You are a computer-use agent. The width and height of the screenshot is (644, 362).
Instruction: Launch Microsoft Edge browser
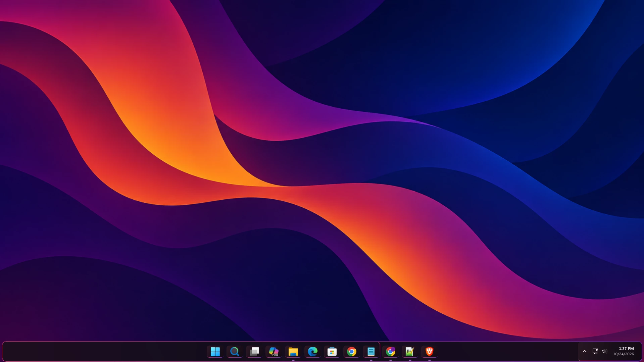pyautogui.click(x=312, y=352)
